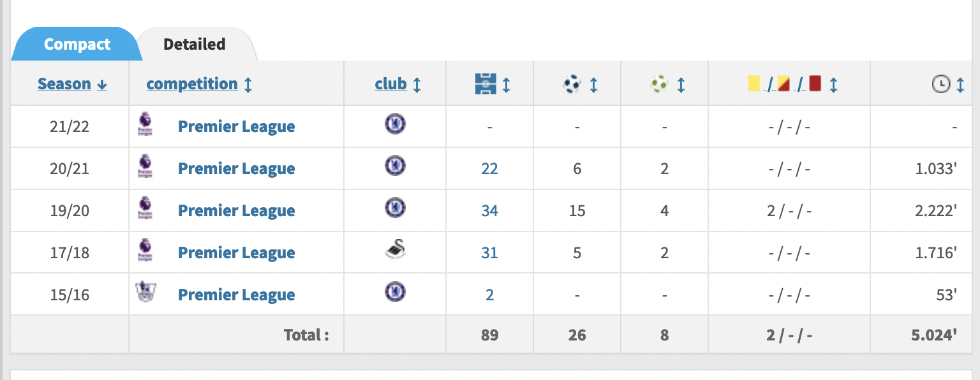The image size is (980, 380).
Task: Select the Compact tab
Action: (77, 44)
